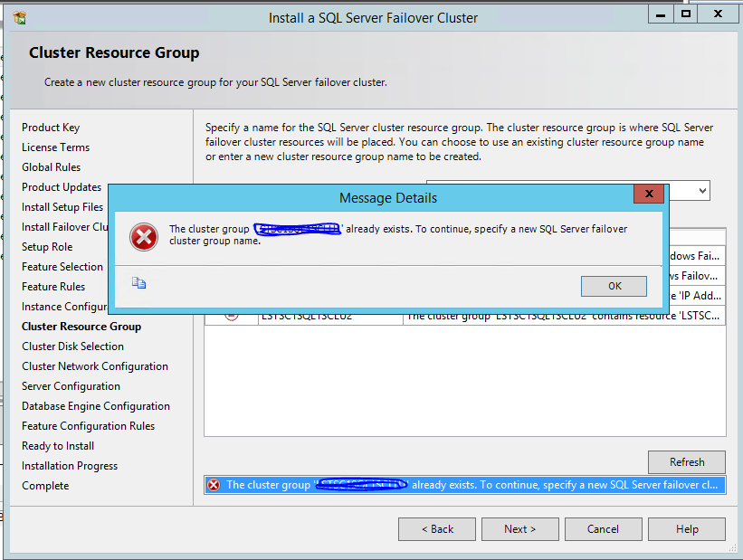
Task: Click the Cancel button
Action: [x=604, y=528]
